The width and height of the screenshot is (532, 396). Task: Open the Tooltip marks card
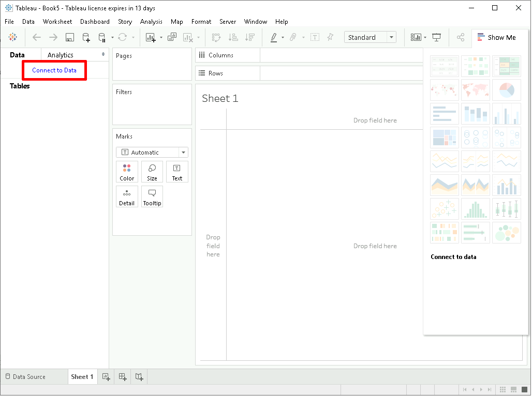coord(152,196)
